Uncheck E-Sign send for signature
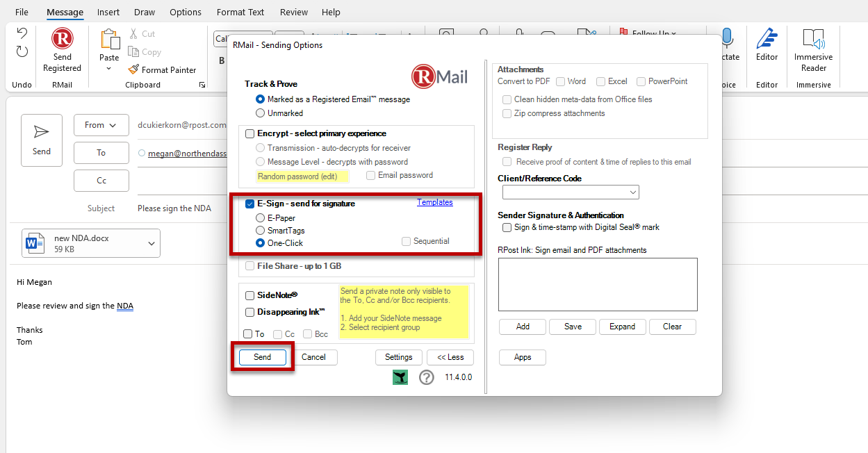This screenshot has height=453, width=868. (250, 204)
